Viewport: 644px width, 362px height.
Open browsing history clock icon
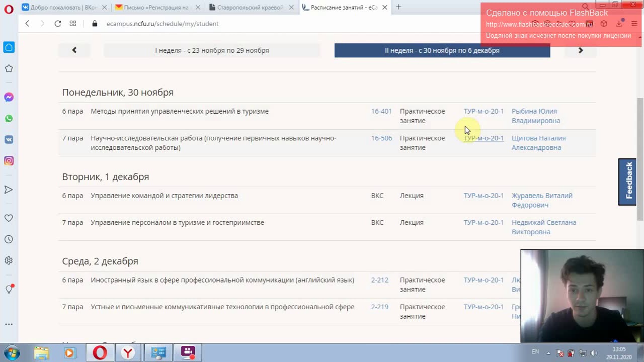[9, 239]
